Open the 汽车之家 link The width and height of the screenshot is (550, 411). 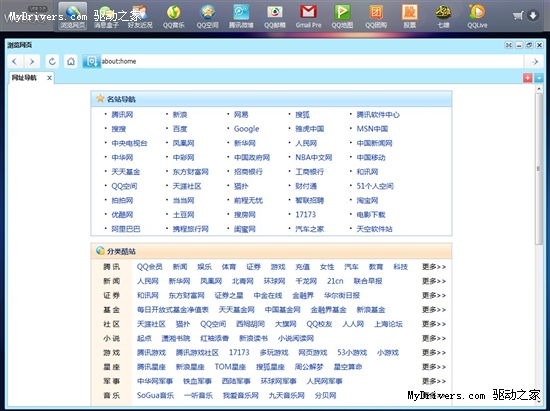tap(309, 229)
